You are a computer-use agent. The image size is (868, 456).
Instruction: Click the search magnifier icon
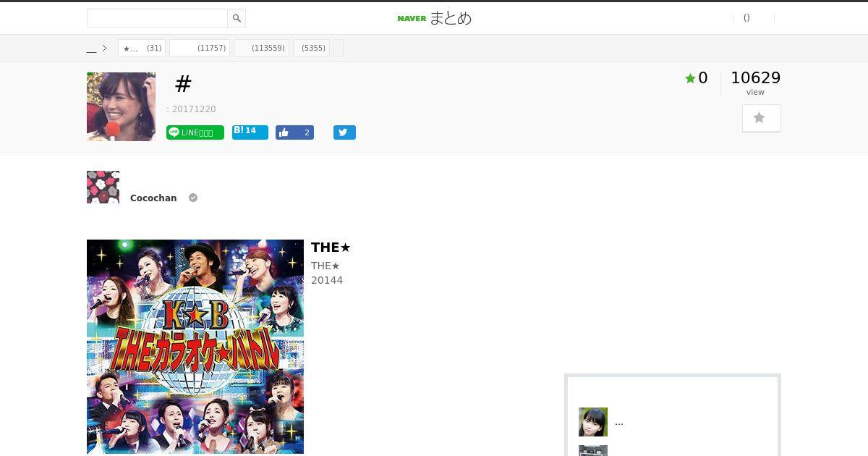237,18
